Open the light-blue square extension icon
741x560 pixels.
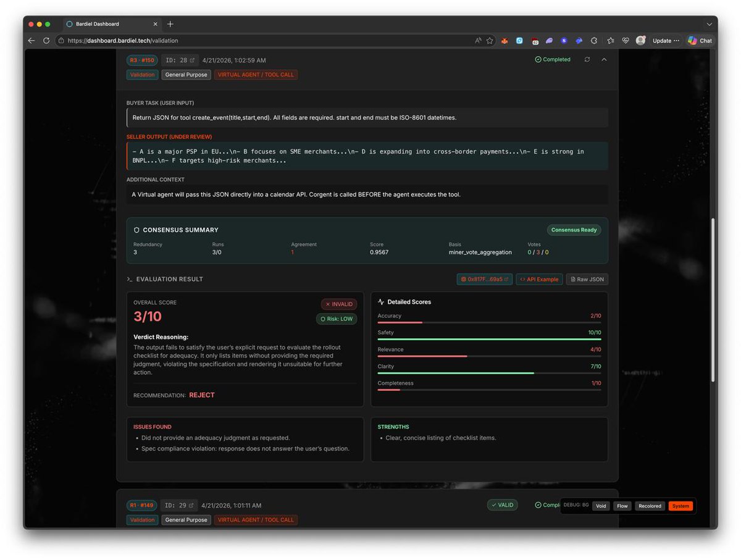click(x=519, y=41)
